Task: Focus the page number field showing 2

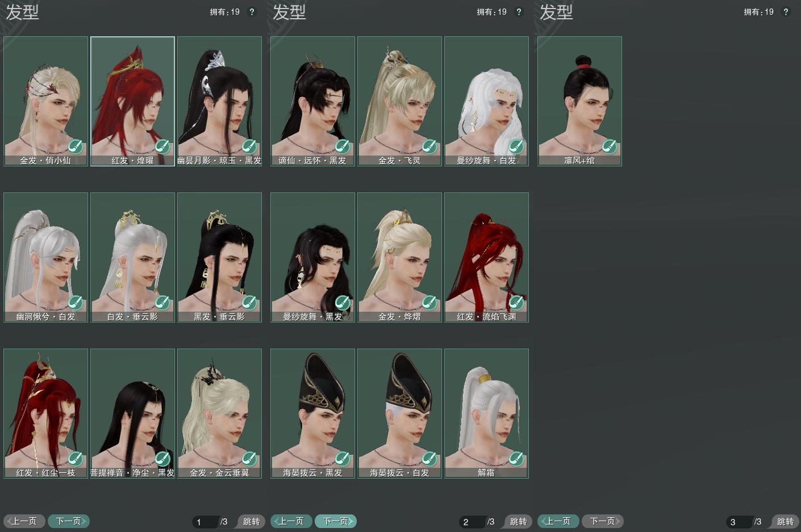Action: 472,522
